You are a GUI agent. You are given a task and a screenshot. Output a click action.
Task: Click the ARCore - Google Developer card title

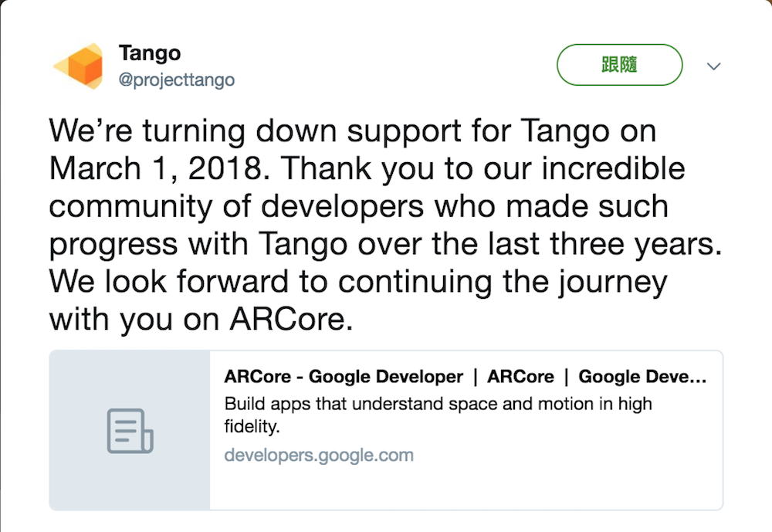point(344,377)
